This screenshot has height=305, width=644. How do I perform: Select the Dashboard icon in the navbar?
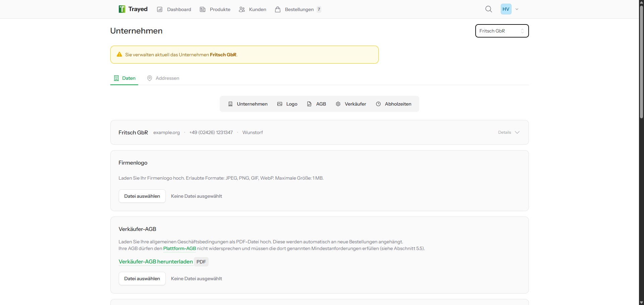click(160, 9)
